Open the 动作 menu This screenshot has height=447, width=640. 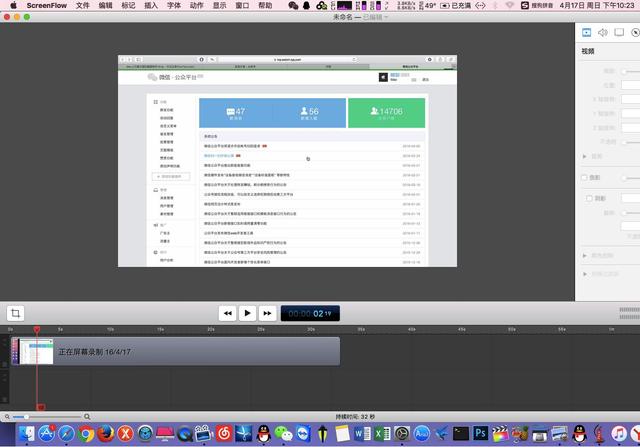pos(197,6)
